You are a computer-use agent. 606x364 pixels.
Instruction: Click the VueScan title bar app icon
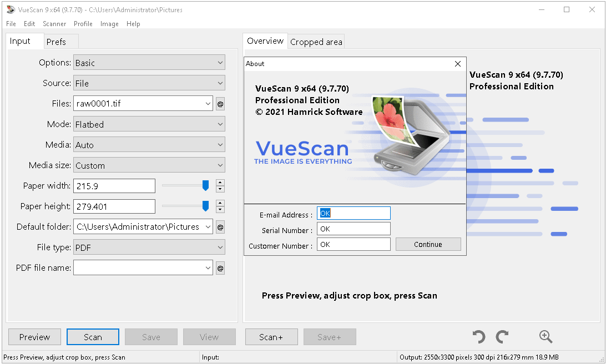pos(11,9)
